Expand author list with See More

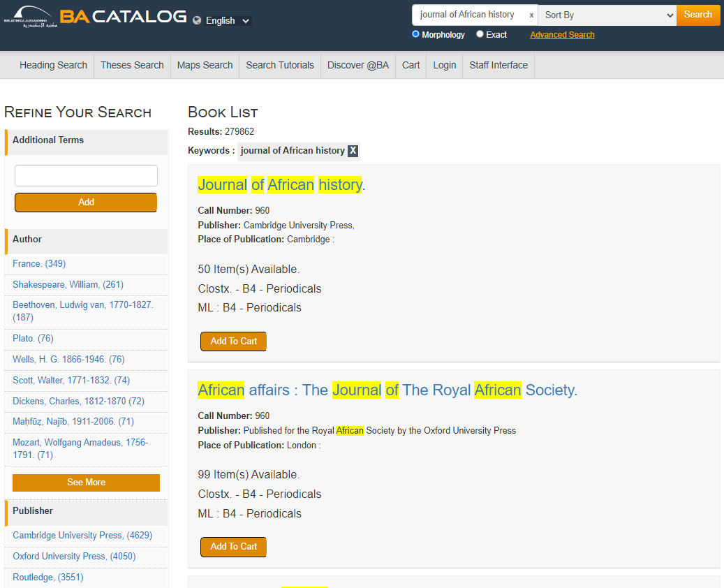coord(86,483)
